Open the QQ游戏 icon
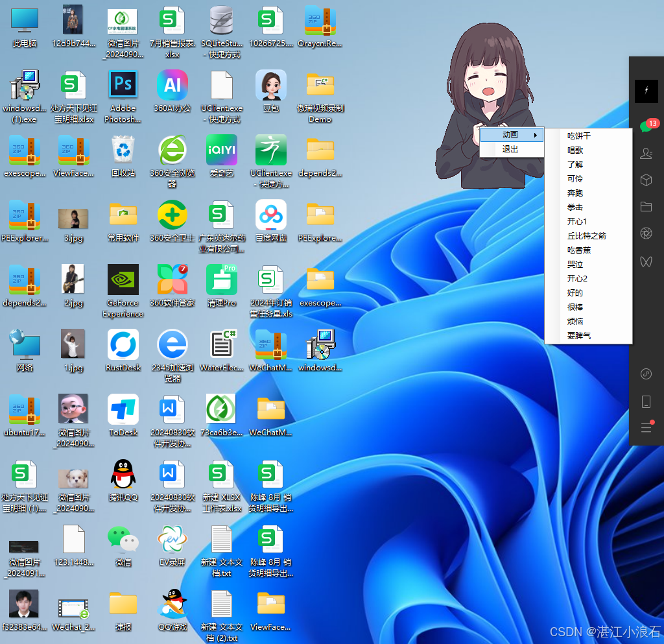Viewport: 664px width, 644px height. (172, 603)
